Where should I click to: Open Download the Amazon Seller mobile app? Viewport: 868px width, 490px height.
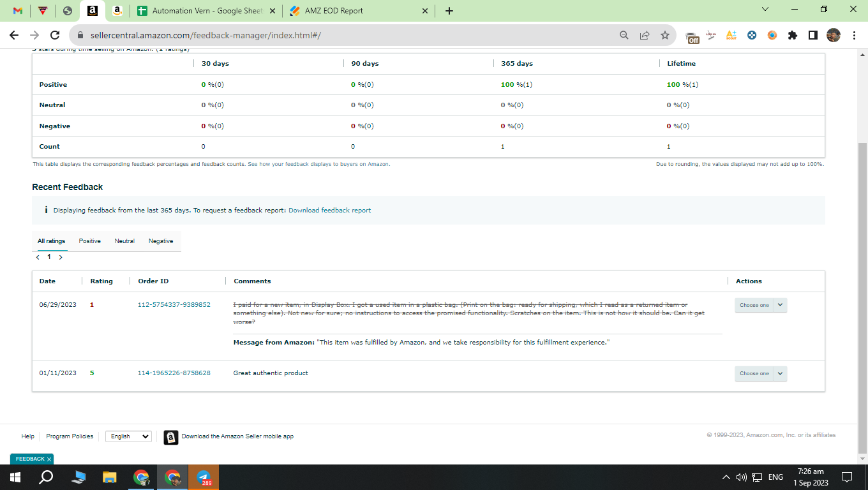(237, 436)
